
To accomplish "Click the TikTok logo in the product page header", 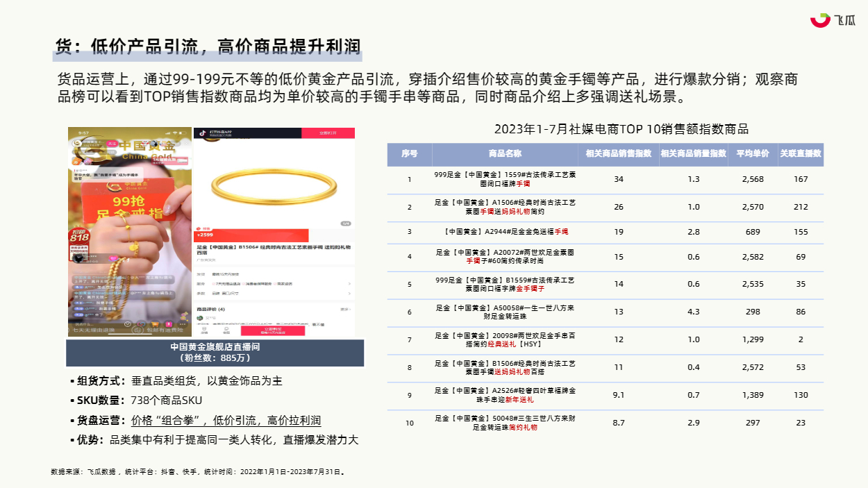I will coord(203,133).
